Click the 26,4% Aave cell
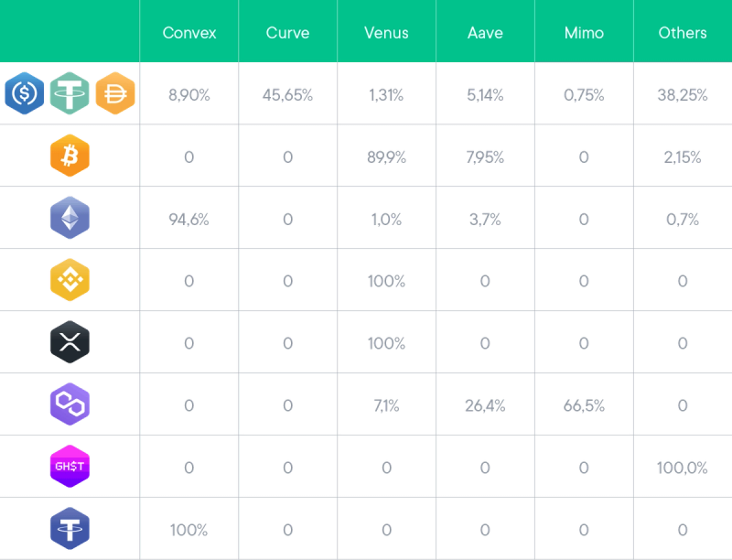The height and width of the screenshot is (560, 732). click(485, 406)
